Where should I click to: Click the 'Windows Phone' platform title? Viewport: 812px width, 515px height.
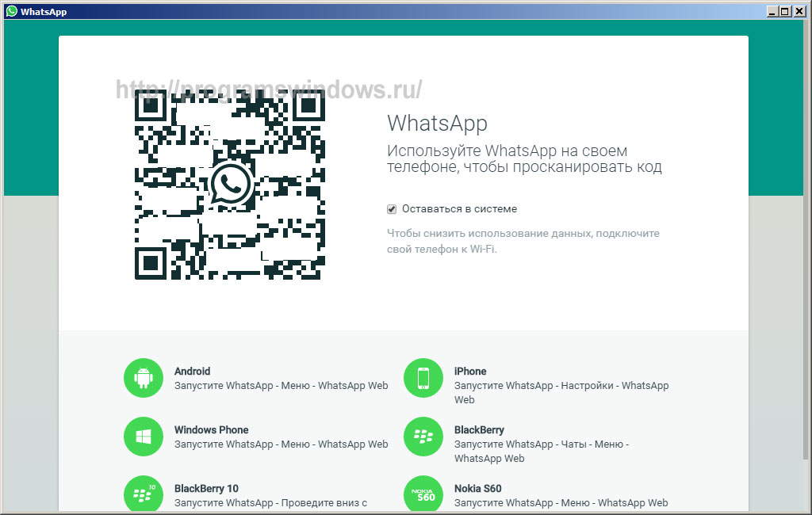click(x=211, y=429)
